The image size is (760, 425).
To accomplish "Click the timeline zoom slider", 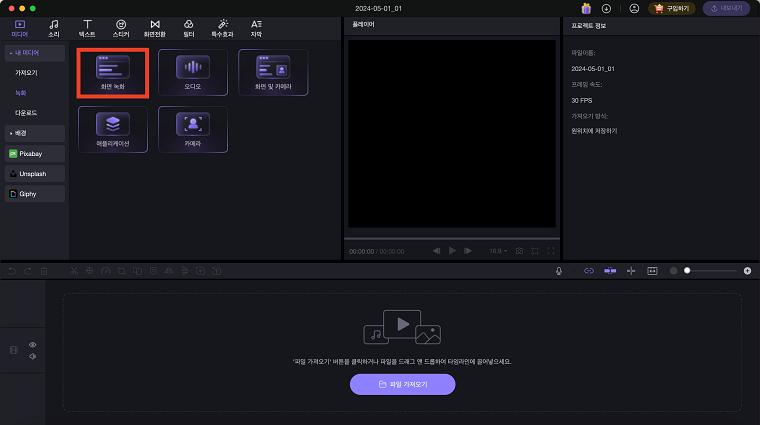I will click(711, 271).
